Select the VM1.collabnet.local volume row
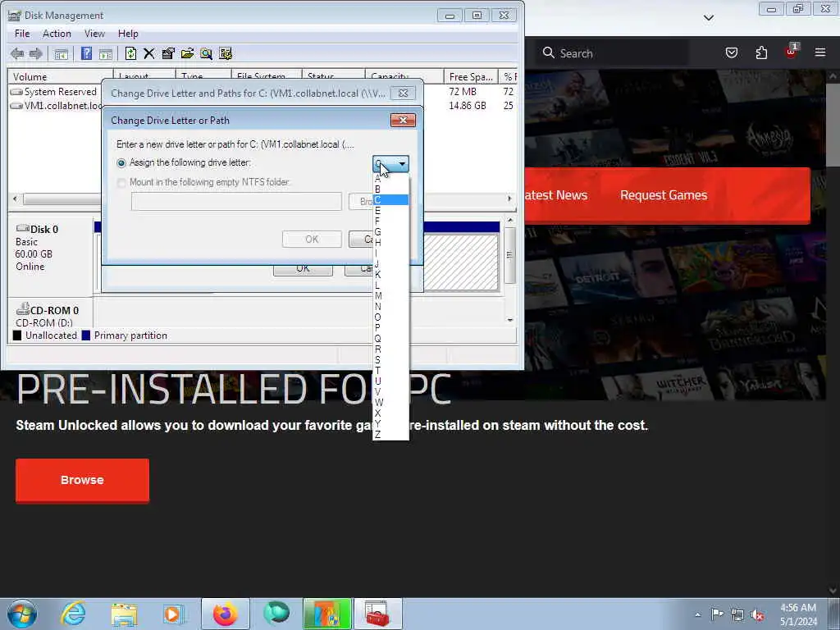Screen dimensions: 840x630 [56, 106]
